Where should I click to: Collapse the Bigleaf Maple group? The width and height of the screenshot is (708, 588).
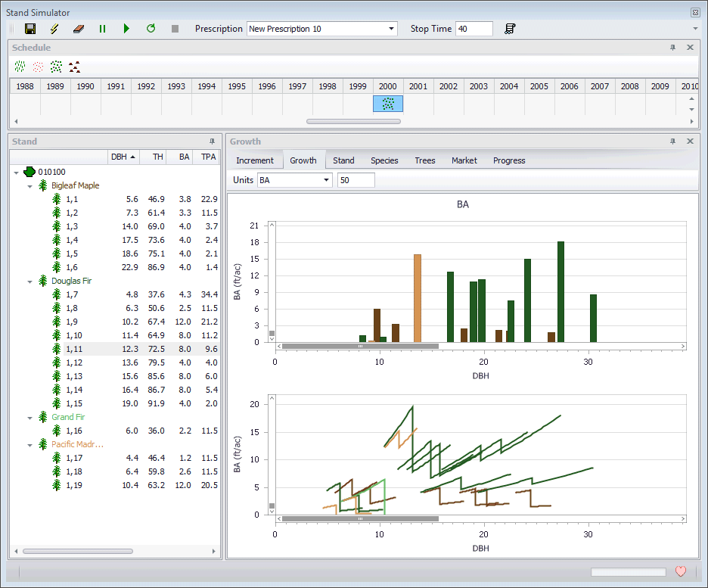29,186
